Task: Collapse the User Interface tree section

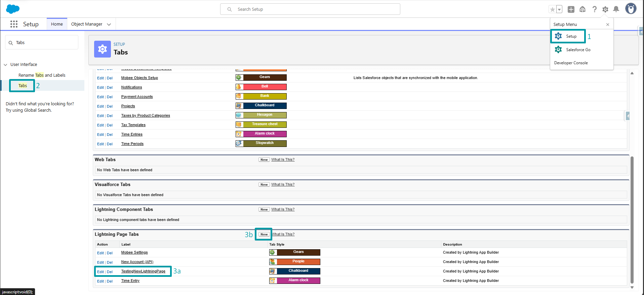Action: pos(6,65)
